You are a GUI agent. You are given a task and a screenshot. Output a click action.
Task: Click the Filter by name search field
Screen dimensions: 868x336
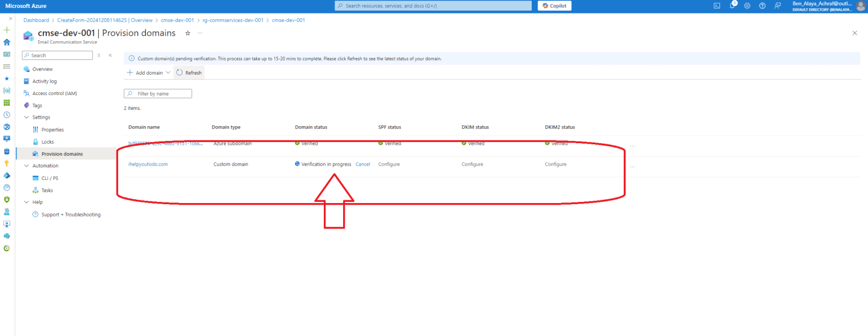click(x=158, y=93)
